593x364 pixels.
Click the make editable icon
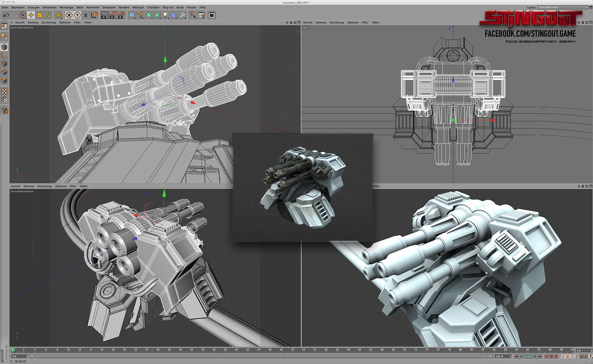(x=4, y=37)
